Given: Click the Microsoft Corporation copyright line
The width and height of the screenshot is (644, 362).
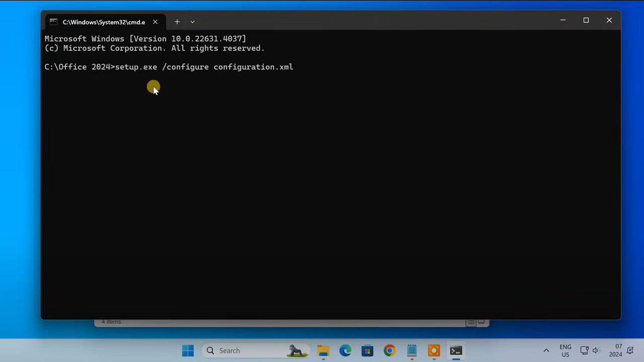Looking at the screenshot, I should 154,48.
